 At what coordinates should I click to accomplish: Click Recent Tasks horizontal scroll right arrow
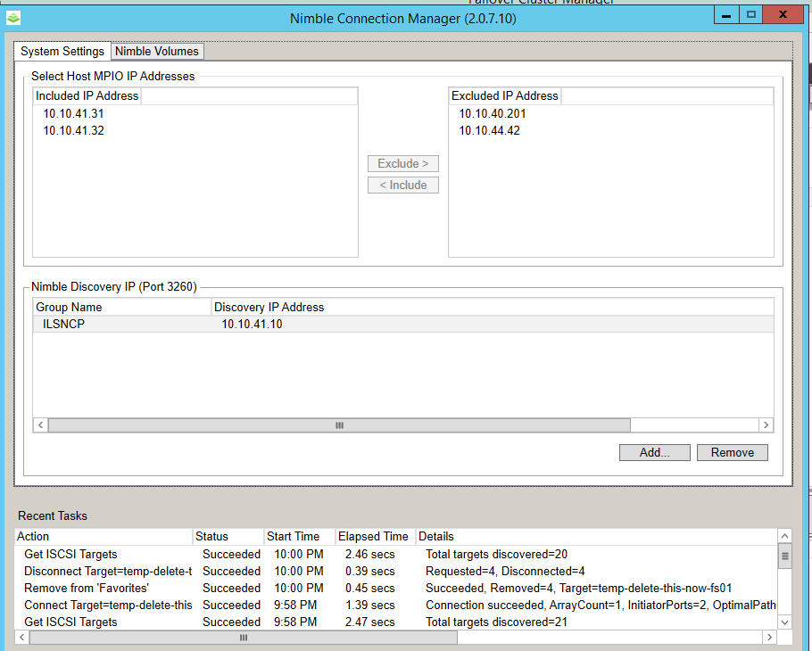tap(769, 638)
